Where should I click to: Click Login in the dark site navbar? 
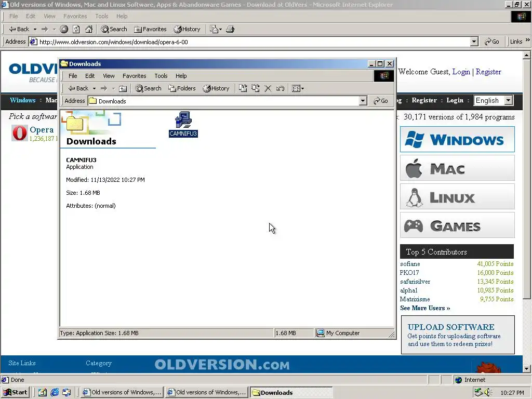click(455, 100)
